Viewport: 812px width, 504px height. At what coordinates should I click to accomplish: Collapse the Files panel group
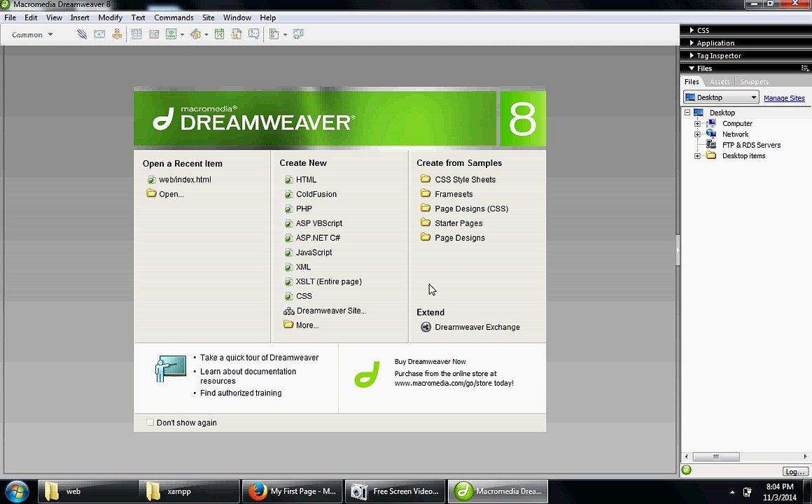(x=692, y=69)
